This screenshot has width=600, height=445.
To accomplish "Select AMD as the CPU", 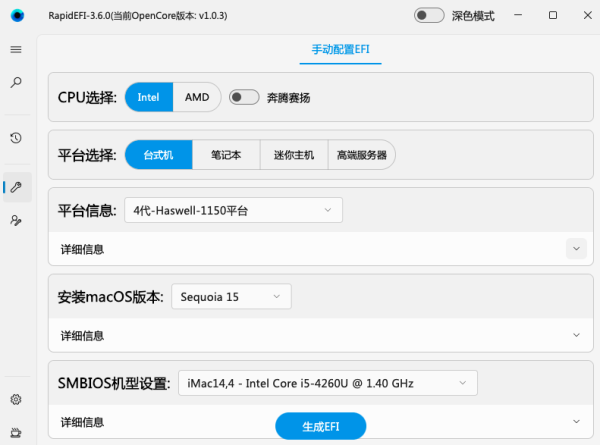I will pos(197,97).
